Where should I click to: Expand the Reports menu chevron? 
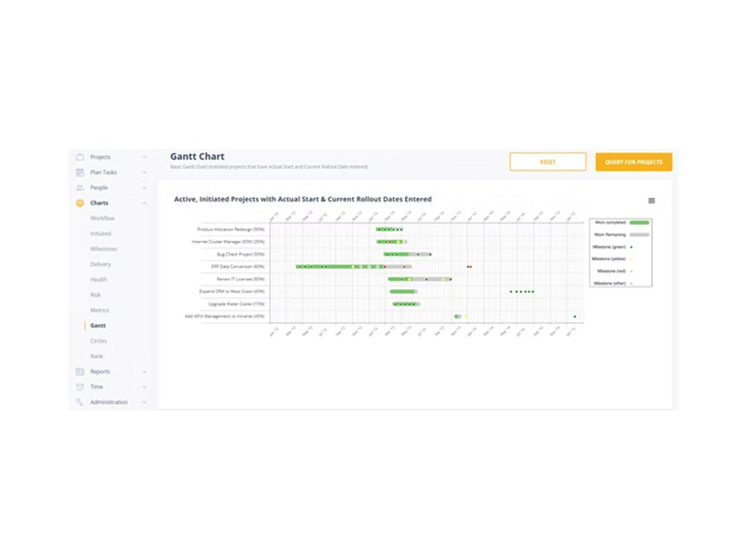coord(145,371)
